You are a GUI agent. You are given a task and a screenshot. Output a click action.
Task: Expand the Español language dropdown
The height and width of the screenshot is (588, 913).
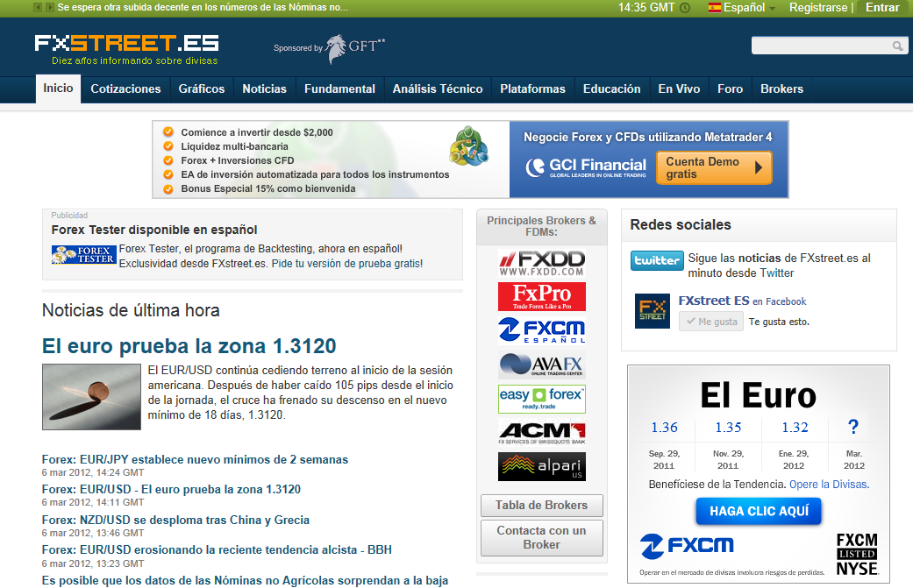pos(742,8)
